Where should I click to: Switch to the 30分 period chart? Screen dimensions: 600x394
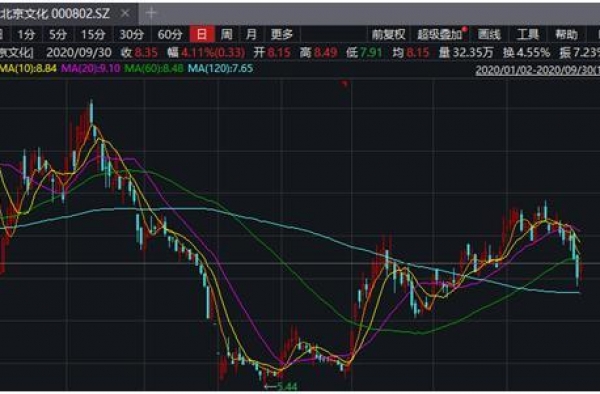(x=132, y=35)
